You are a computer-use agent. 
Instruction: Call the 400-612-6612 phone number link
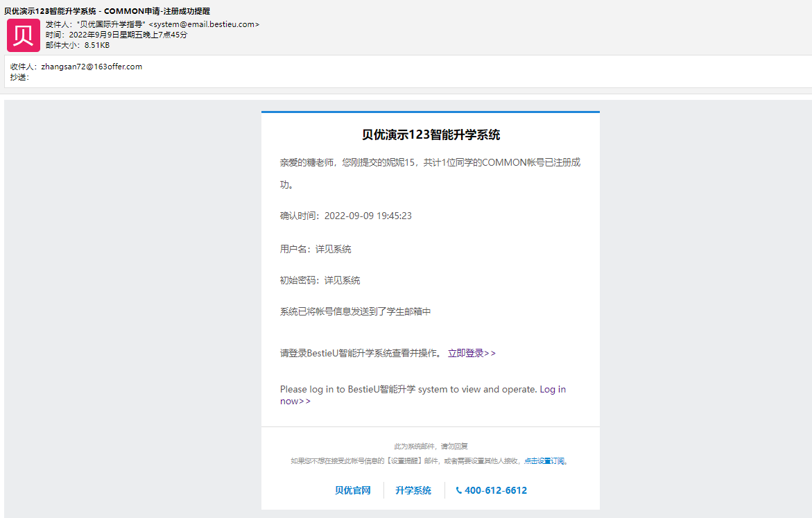(496, 490)
